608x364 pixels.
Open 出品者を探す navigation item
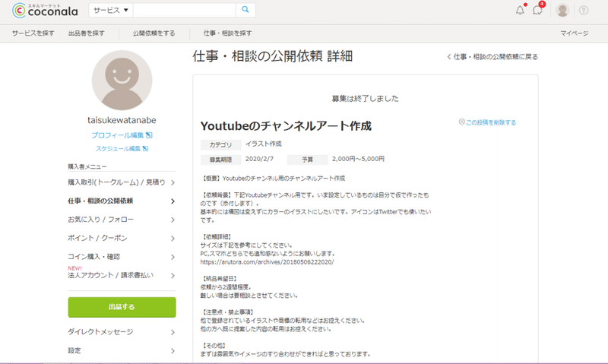point(87,33)
